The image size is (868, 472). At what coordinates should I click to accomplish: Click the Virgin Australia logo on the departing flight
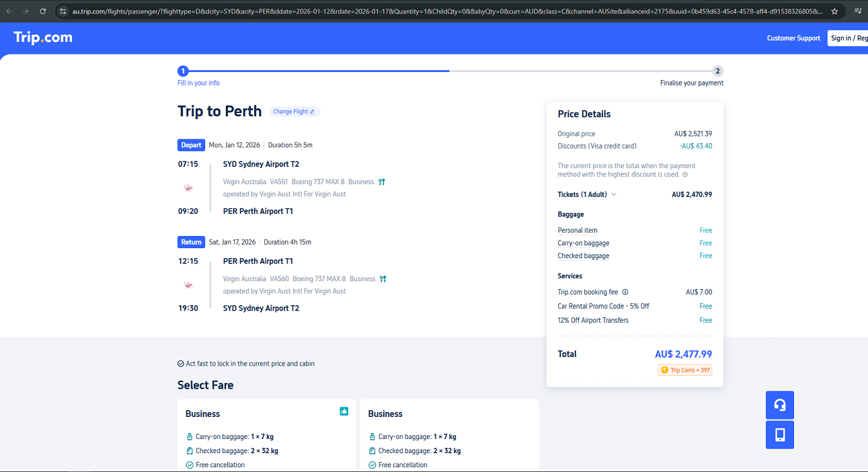pyautogui.click(x=188, y=188)
